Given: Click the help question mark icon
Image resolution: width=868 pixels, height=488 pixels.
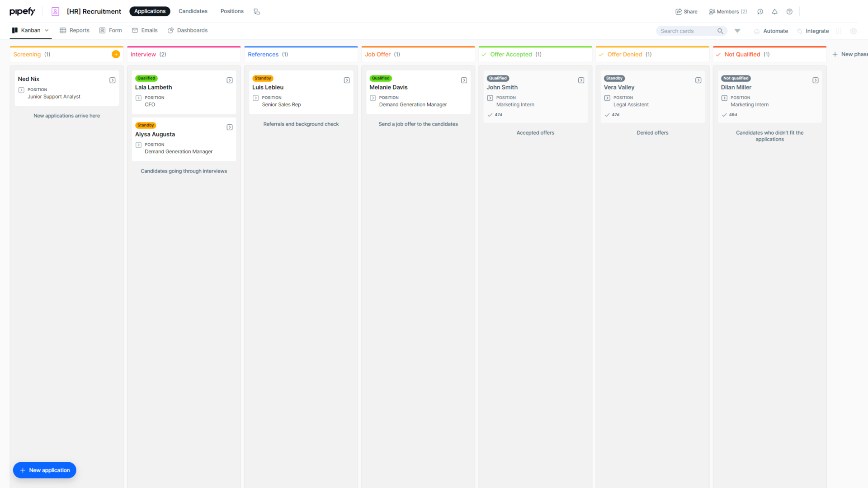Looking at the screenshot, I should (789, 12).
